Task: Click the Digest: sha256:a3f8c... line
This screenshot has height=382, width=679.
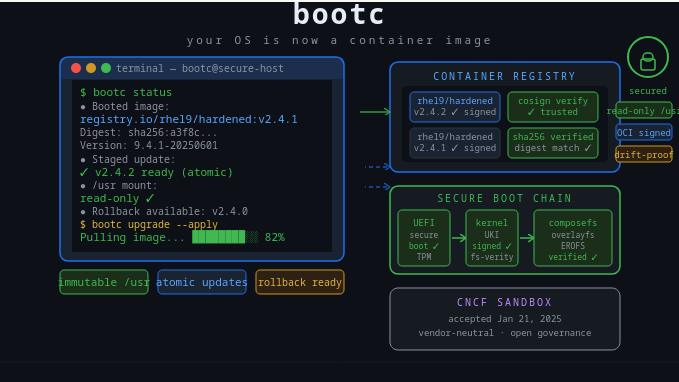Action: (149, 132)
